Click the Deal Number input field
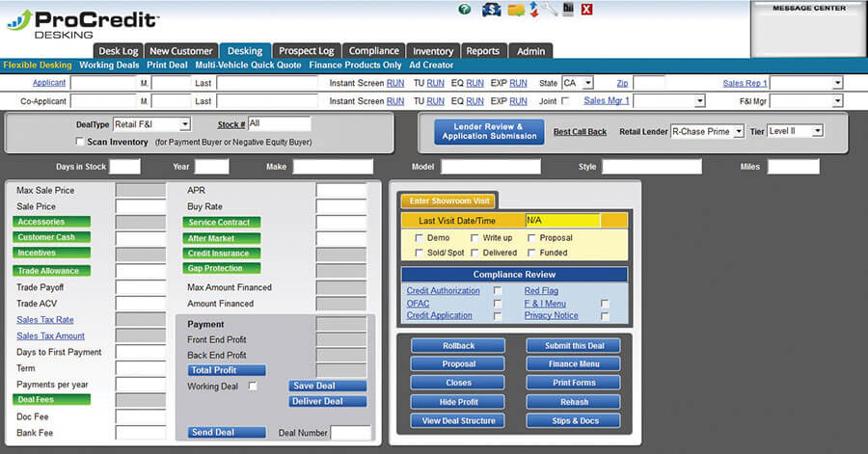This screenshot has width=868, height=454. (350, 433)
